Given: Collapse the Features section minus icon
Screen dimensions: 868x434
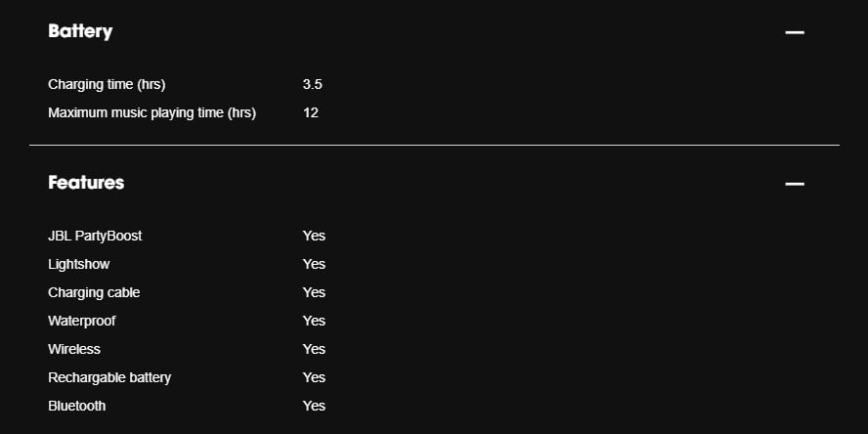Looking at the screenshot, I should (795, 184).
